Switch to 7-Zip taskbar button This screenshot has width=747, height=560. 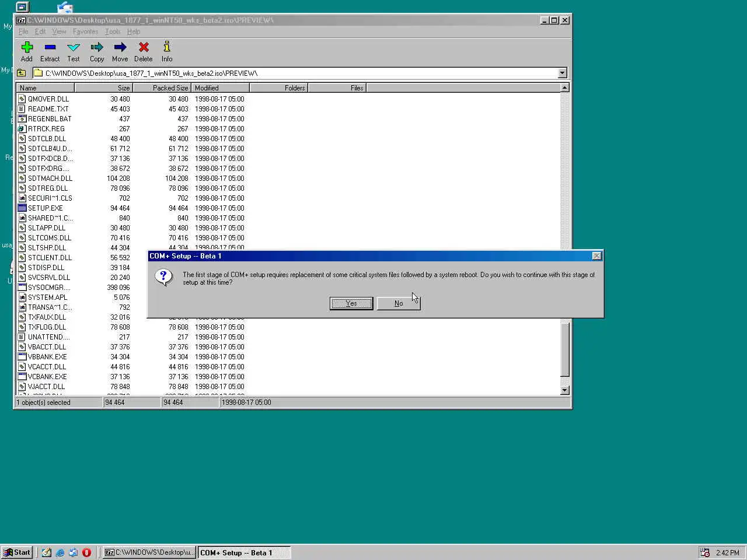tap(149, 552)
